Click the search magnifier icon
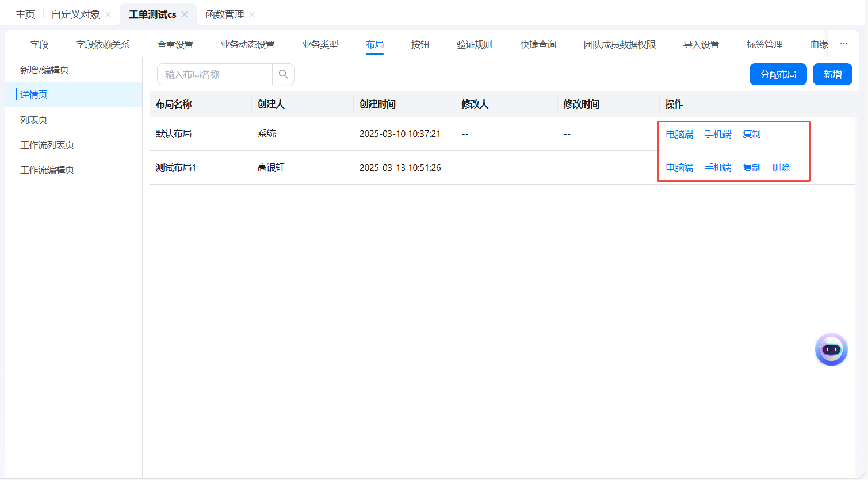 (283, 74)
